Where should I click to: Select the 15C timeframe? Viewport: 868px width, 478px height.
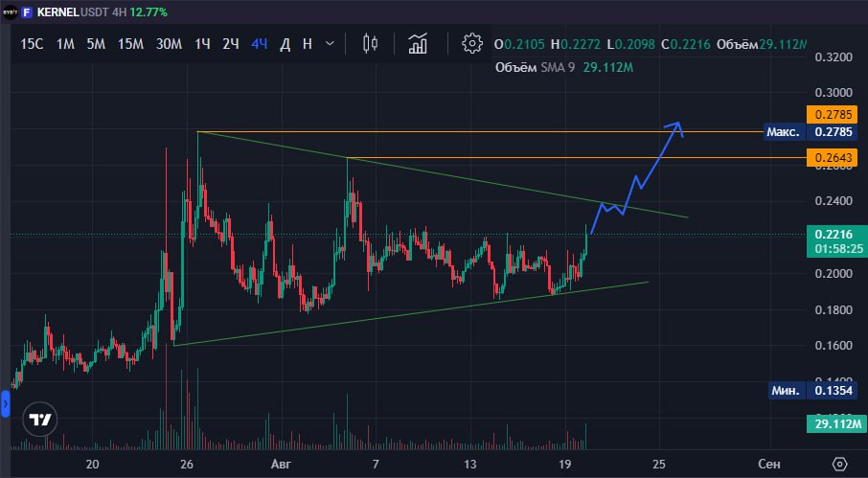click(x=32, y=44)
